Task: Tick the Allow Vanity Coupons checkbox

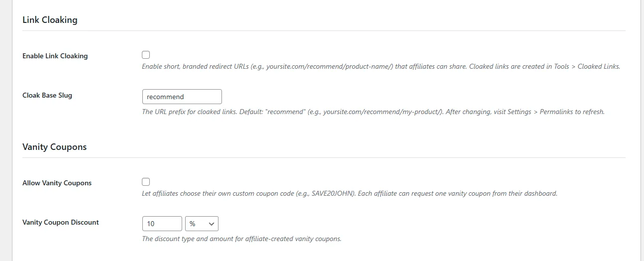Action: coord(146,182)
